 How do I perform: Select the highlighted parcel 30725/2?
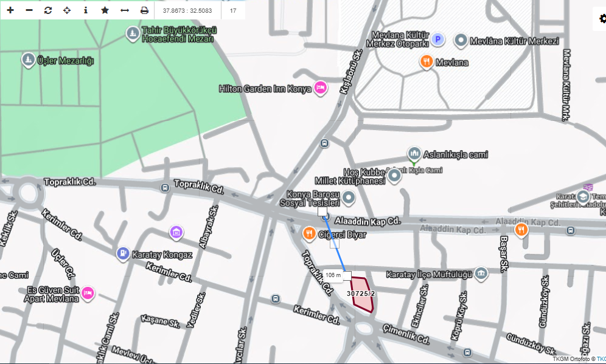pos(360,295)
